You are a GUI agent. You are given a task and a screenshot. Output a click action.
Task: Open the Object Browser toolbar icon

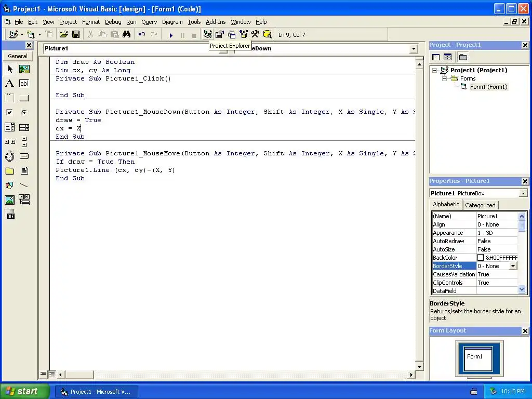point(244,35)
